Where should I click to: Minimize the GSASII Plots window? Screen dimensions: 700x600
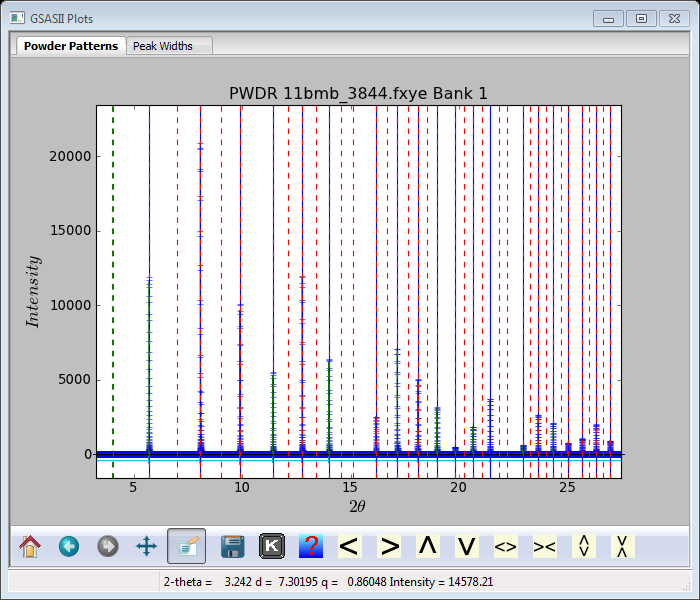(608, 19)
